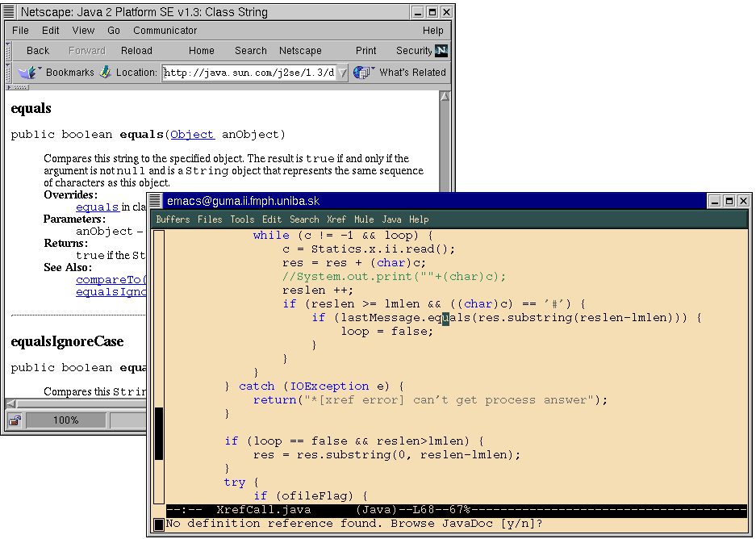Open the Tools menu in emacs
Viewport: 756px width, 539px height.
click(x=242, y=219)
